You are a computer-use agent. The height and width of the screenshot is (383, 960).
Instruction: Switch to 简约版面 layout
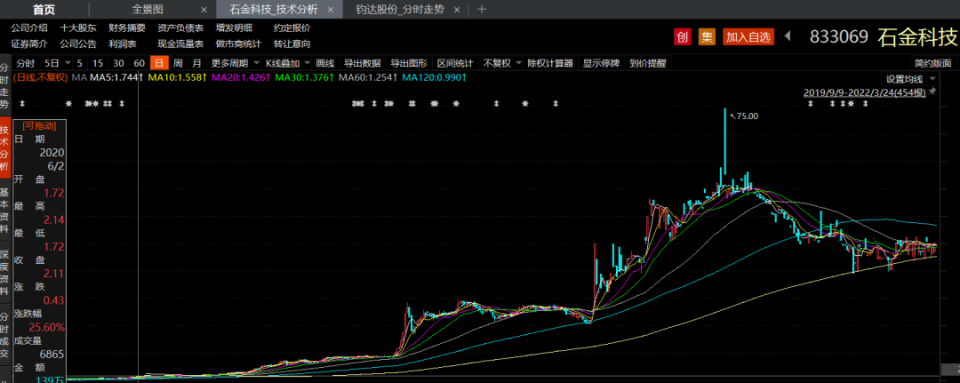(x=934, y=63)
